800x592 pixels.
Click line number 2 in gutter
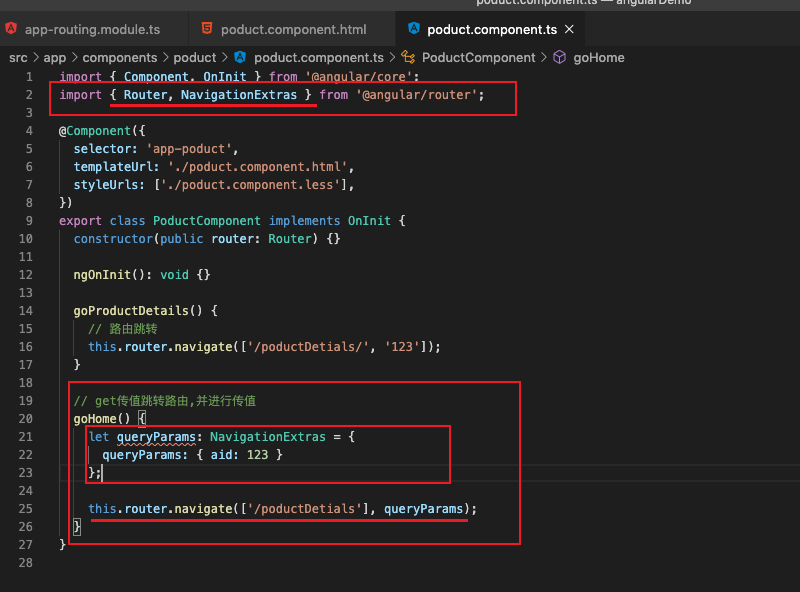point(29,95)
